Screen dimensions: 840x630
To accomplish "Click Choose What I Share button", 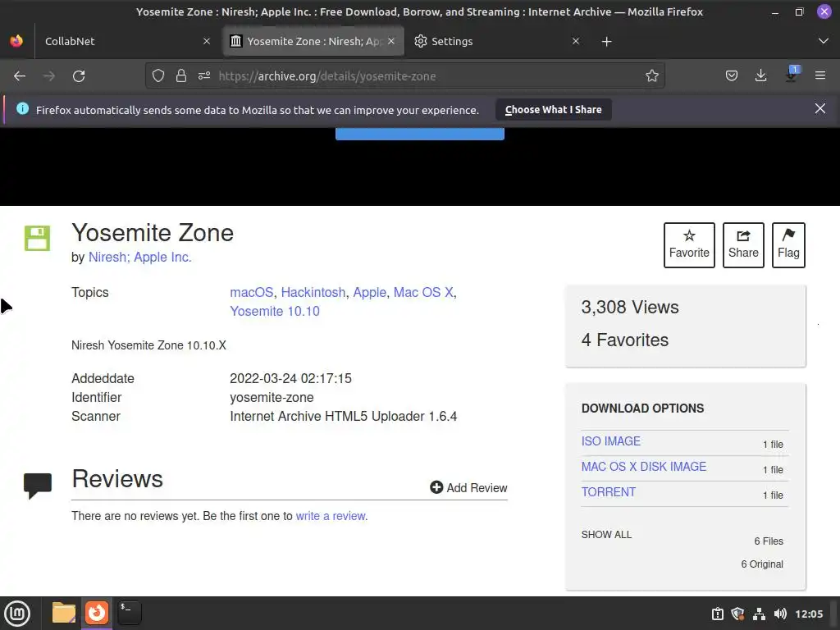I will (554, 110).
